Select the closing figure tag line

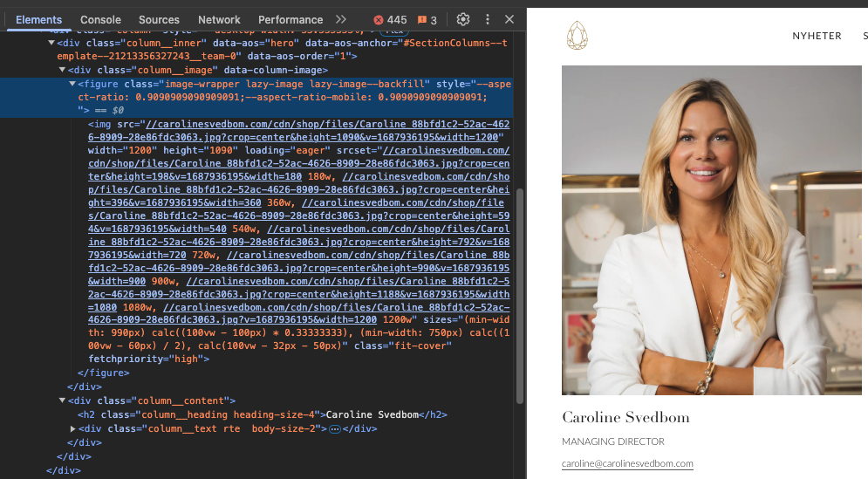[x=104, y=373]
